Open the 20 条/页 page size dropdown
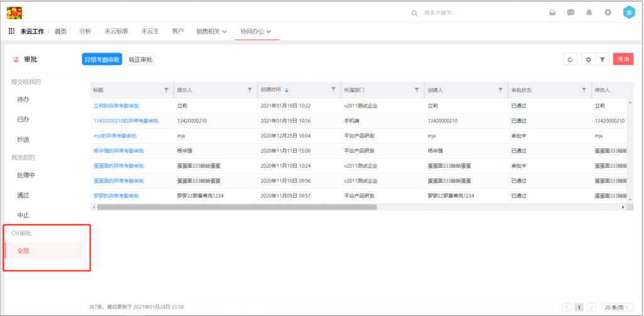 (616, 307)
